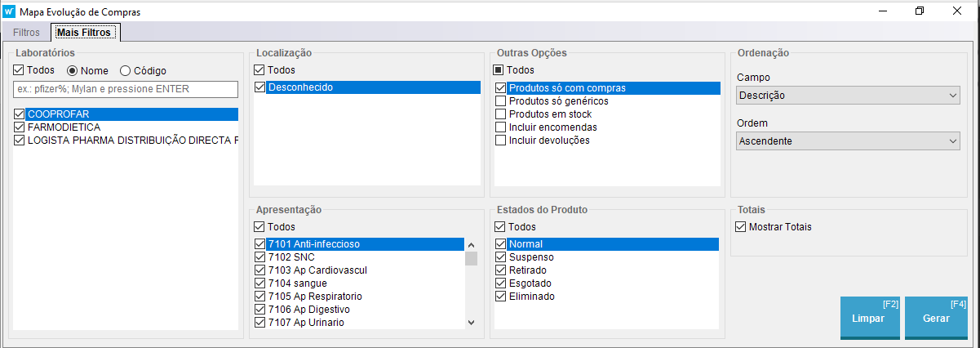Select the Mais Filtros tab
980x348 pixels.
click(x=85, y=33)
